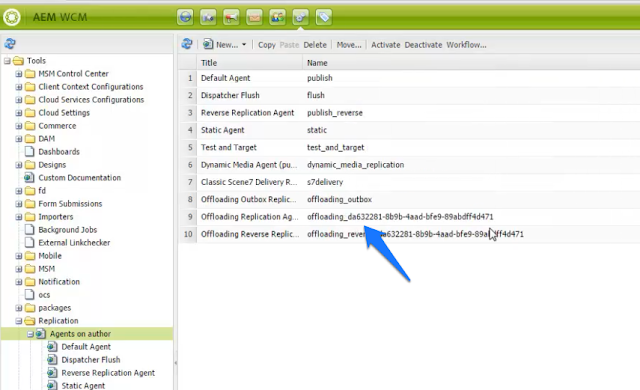The image size is (640, 390).
Task: Sort by the Title column header
Action: pos(250,63)
